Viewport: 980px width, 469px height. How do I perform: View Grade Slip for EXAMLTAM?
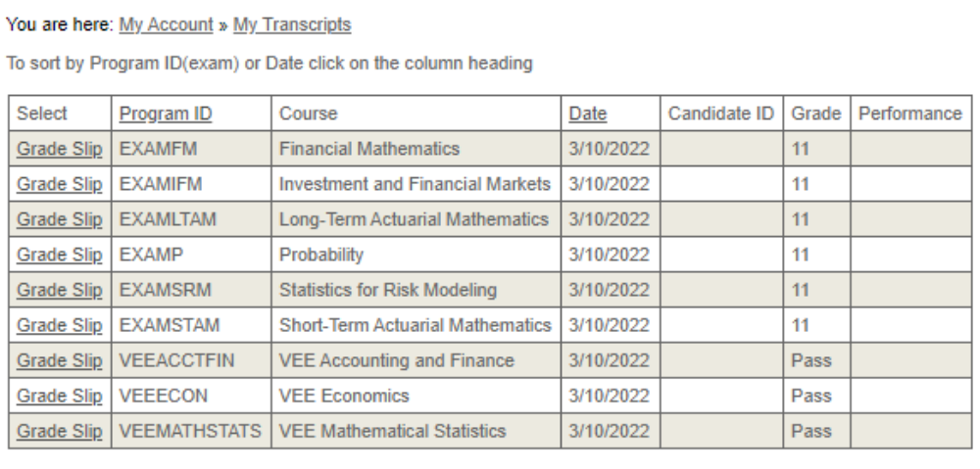59,219
